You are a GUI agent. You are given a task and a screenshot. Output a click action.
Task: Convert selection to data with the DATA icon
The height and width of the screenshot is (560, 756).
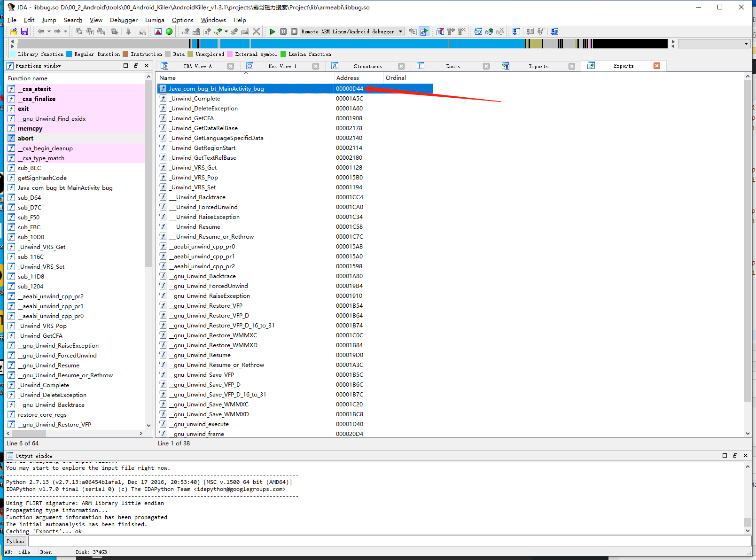pos(197,31)
